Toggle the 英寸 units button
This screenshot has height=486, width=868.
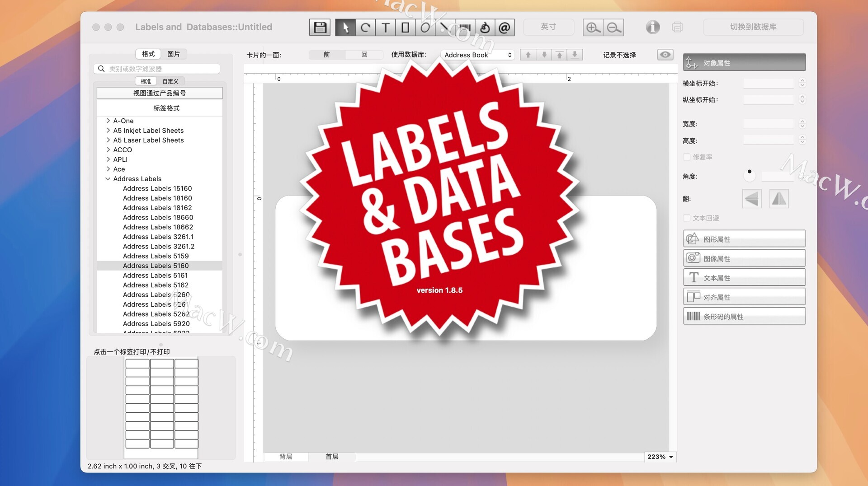point(548,27)
